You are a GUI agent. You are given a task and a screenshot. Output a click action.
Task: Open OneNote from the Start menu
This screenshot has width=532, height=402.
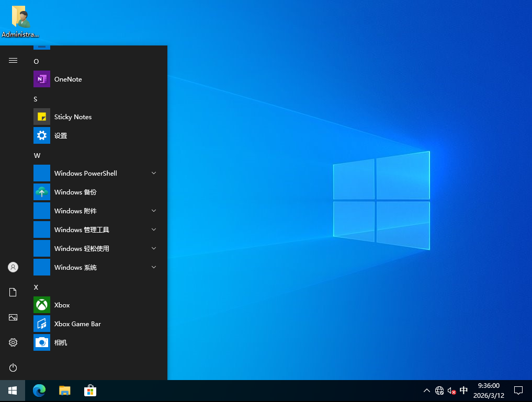[68, 79]
